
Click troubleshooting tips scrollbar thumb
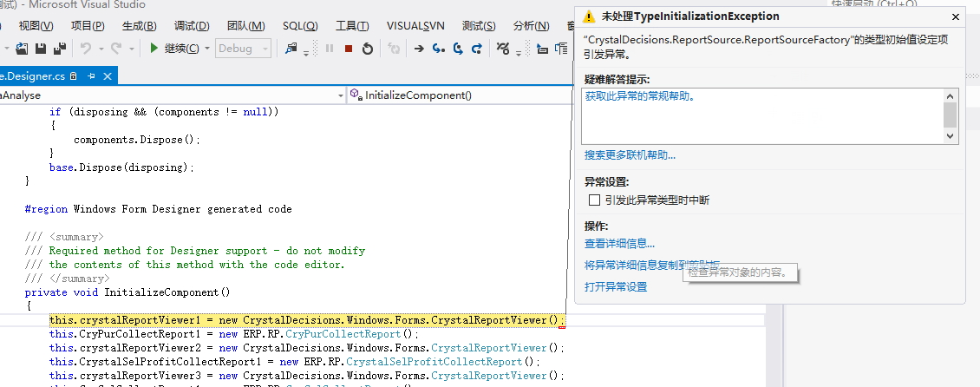[950, 115]
